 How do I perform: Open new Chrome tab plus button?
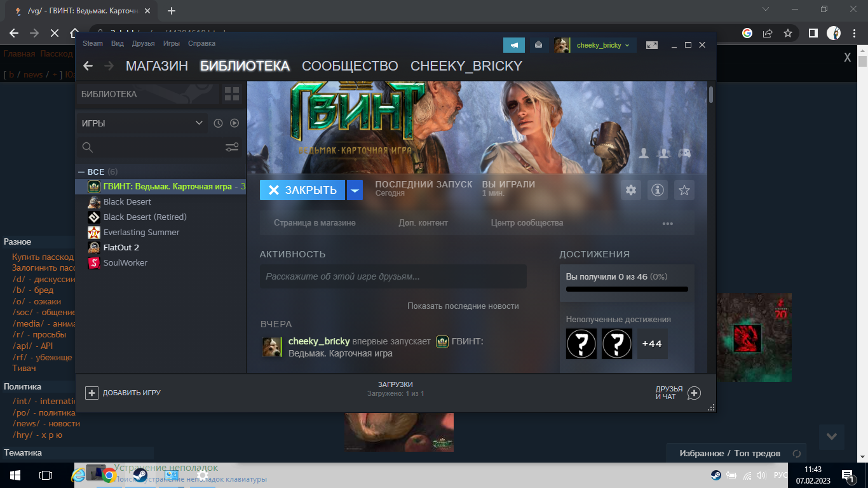click(171, 11)
